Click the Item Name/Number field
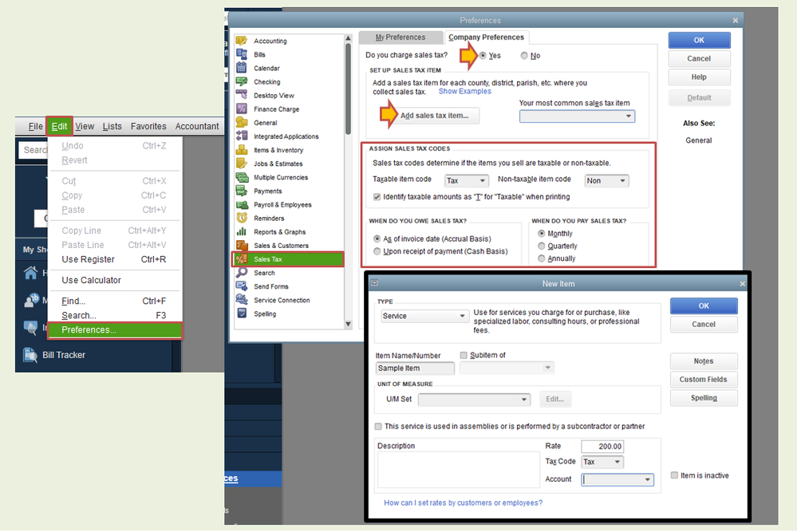This screenshot has height=532, width=797. 415,368
